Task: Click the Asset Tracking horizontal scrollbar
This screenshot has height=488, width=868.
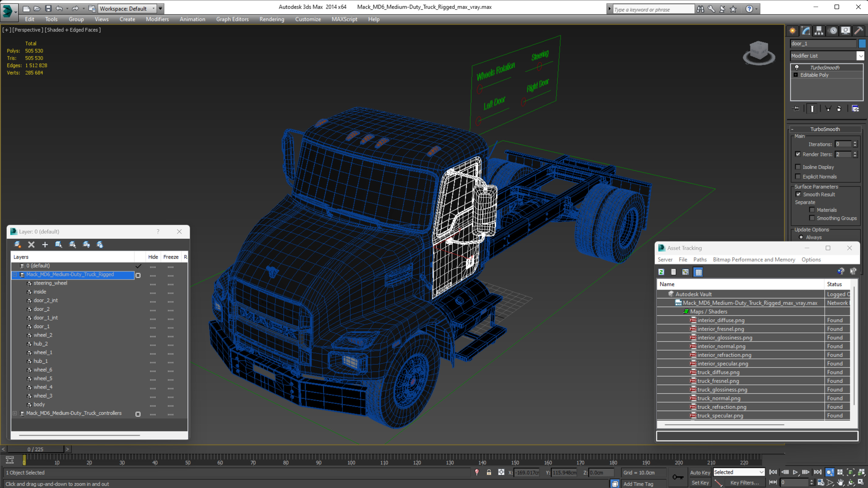Action: [x=724, y=425]
